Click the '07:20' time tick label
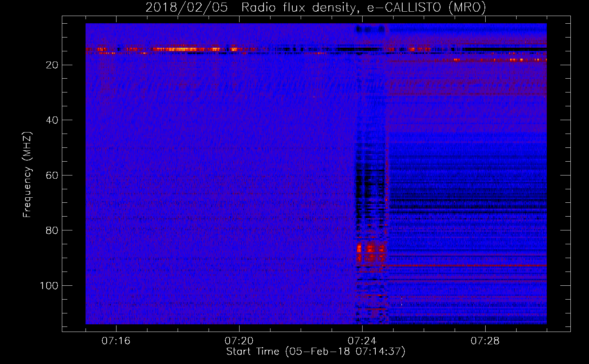Image resolution: width=589 pixels, height=364 pixels. (239, 341)
